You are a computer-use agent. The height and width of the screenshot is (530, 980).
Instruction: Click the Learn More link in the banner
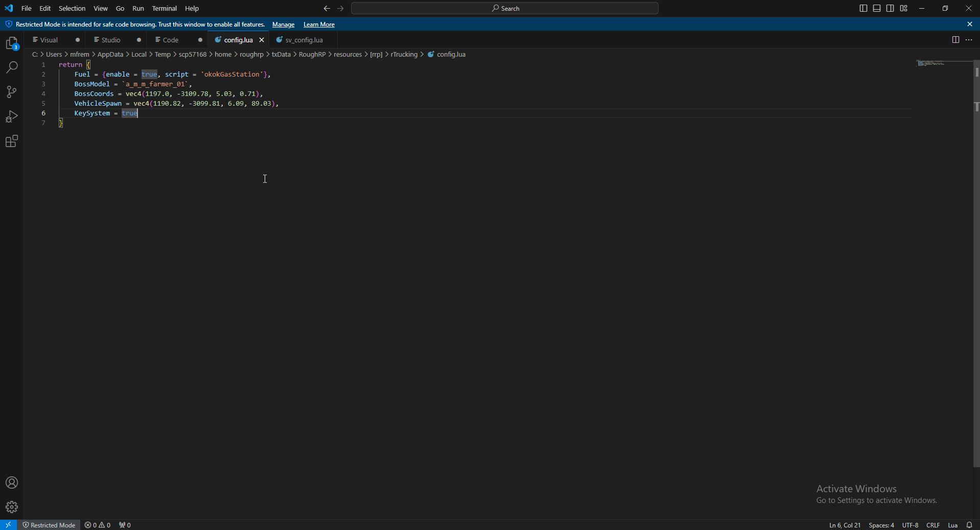tap(319, 24)
